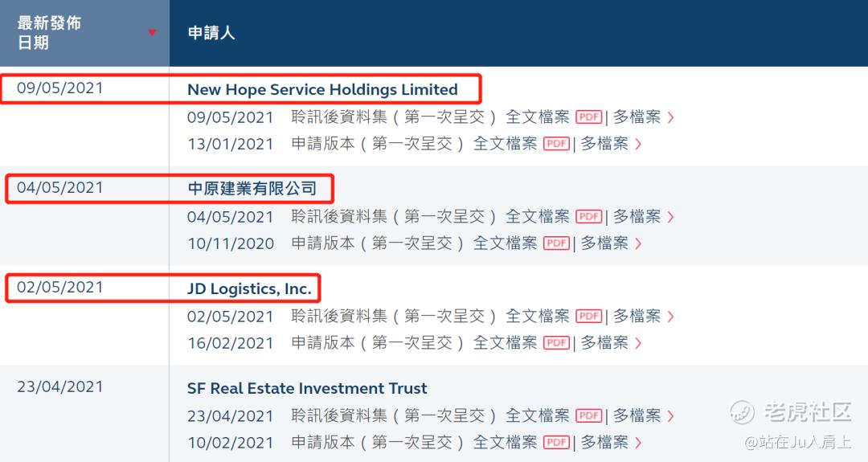Open PDF icon for JD Logistics 02/05/2021 filing

click(589, 317)
